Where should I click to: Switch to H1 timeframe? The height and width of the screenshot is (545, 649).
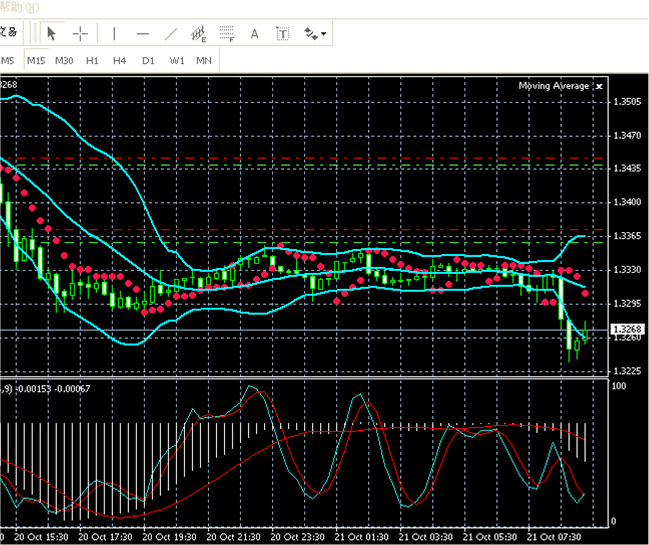(92, 61)
